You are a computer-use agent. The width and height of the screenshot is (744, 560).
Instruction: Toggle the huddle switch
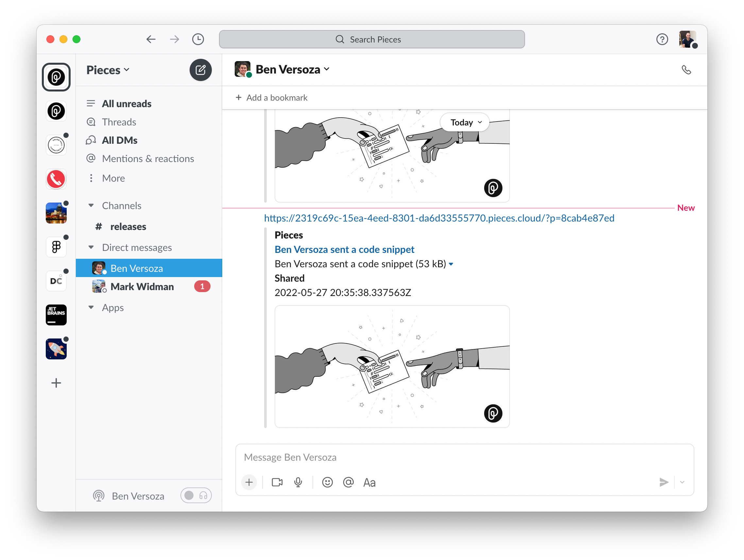pyautogui.click(x=196, y=496)
